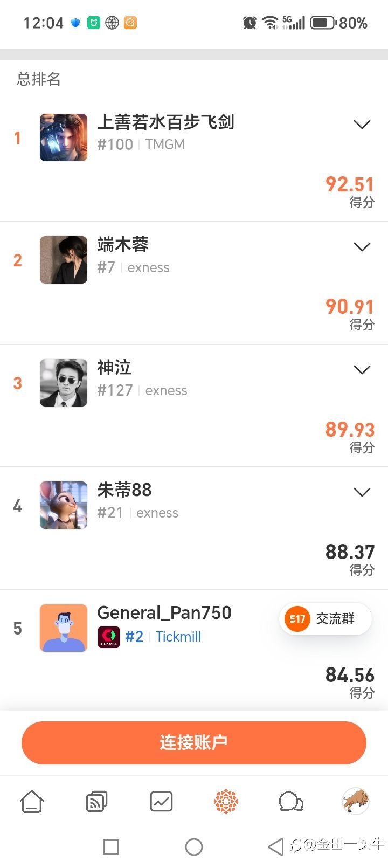Open the home tab icon
The image size is (388, 868).
32,802
